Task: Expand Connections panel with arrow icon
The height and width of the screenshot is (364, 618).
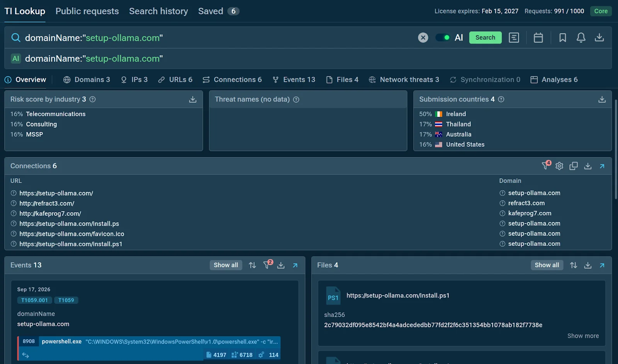Action: tap(602, 166)
